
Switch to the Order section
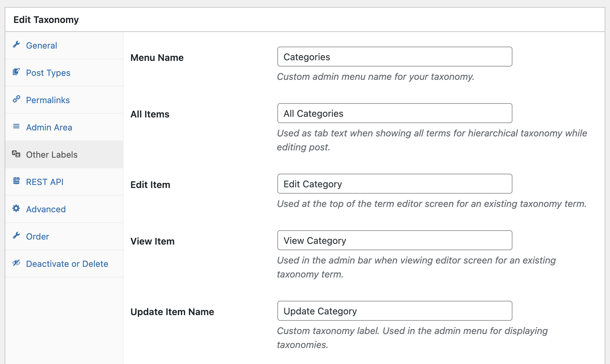37,236
